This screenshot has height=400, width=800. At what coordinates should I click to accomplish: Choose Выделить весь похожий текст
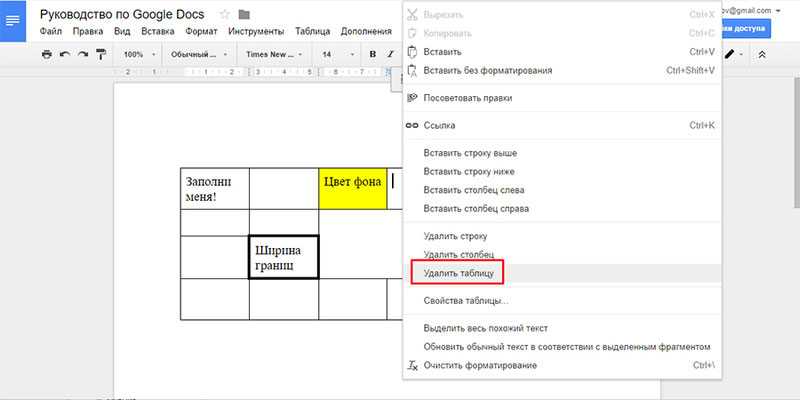tap(562, 328)
